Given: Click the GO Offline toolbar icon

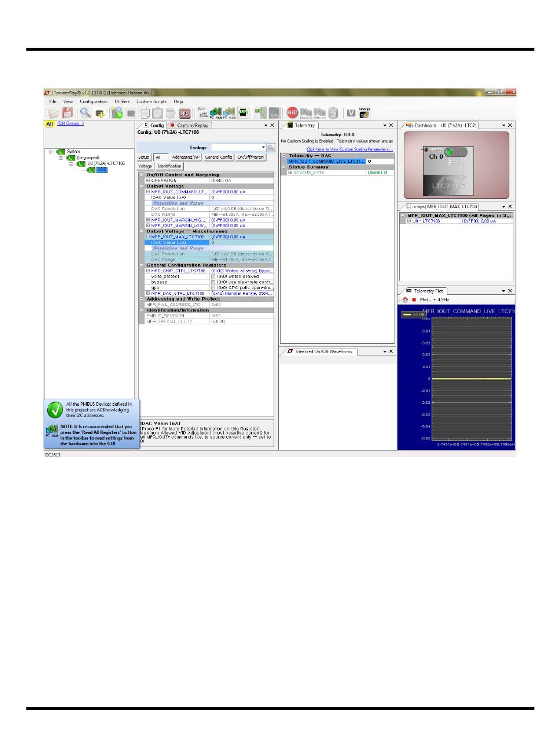Looking at the screenshot, I should coord(202,113).
